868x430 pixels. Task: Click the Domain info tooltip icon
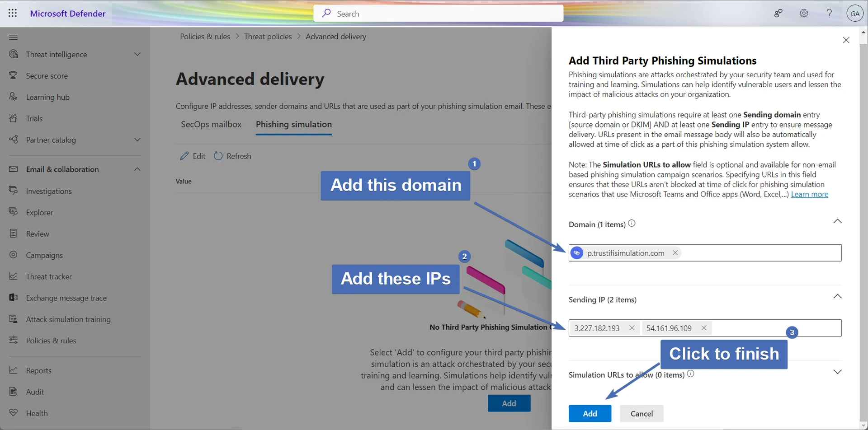632,224
